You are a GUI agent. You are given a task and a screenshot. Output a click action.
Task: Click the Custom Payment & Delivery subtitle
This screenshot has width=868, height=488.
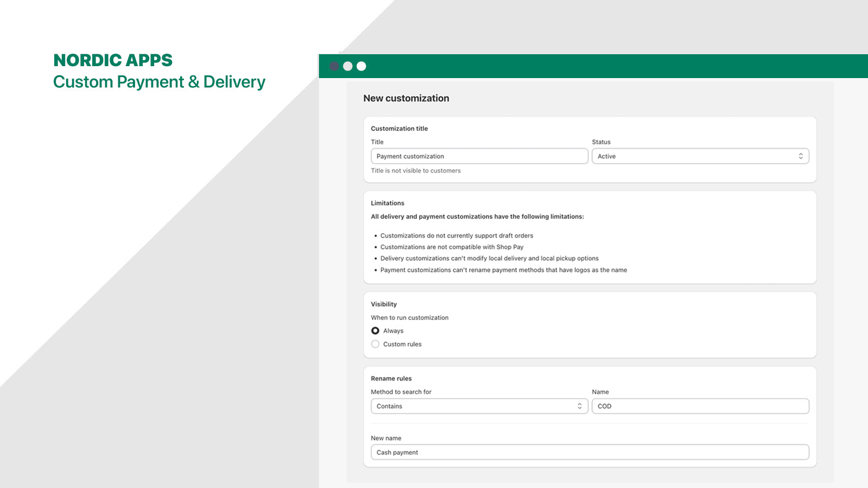[x=159, y=82]
